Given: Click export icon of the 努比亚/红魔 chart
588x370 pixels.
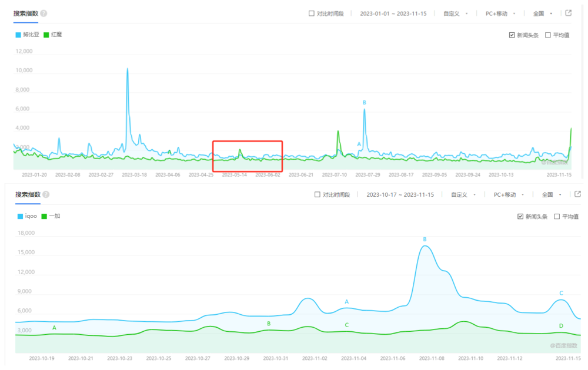Looking at the screenshot, I should pos(569,13).
